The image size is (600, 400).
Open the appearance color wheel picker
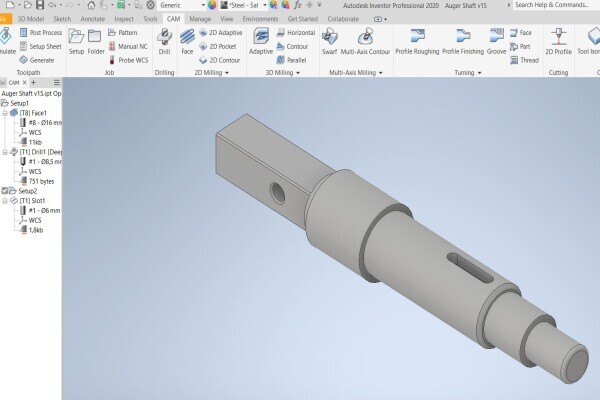(212, 5)
